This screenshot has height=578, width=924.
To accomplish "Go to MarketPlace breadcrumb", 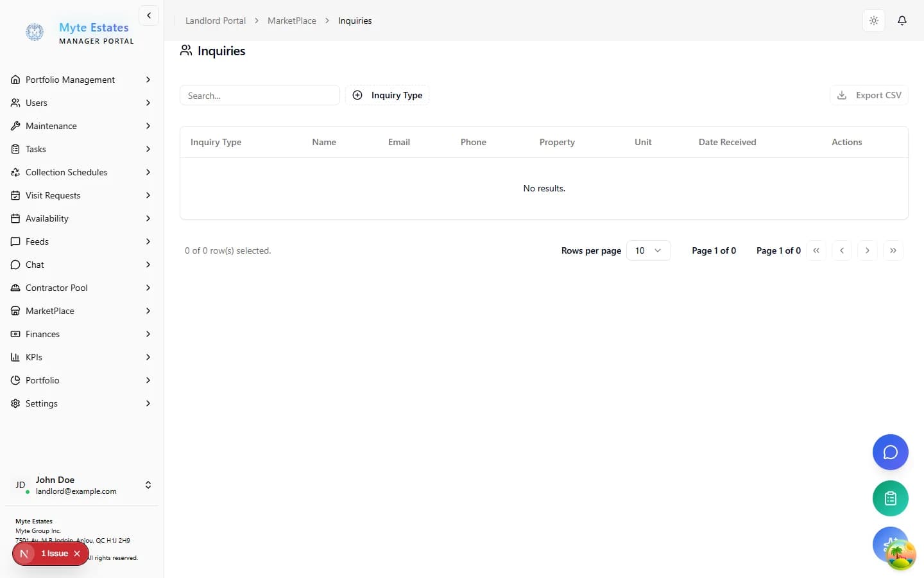I will pyautogui.click(x=292, y=21).
